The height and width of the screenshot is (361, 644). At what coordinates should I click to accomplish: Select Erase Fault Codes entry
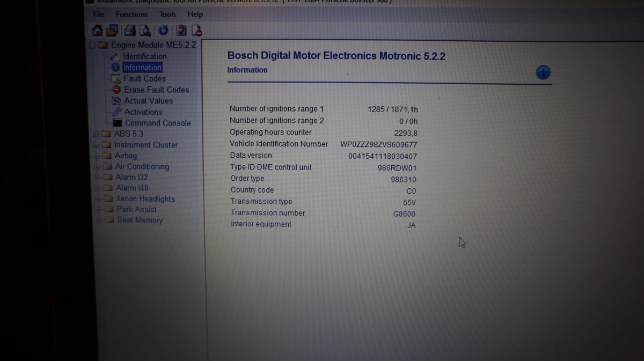point(156,90)
